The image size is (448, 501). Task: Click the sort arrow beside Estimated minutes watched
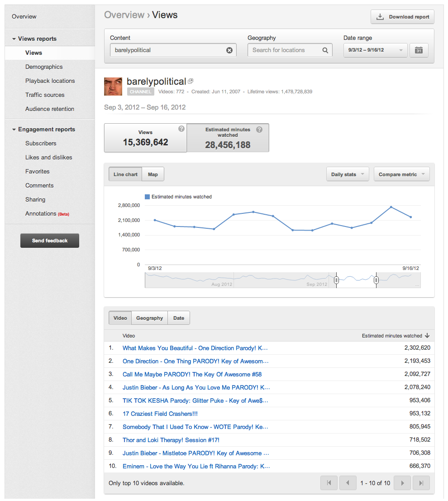coord(427,336)
